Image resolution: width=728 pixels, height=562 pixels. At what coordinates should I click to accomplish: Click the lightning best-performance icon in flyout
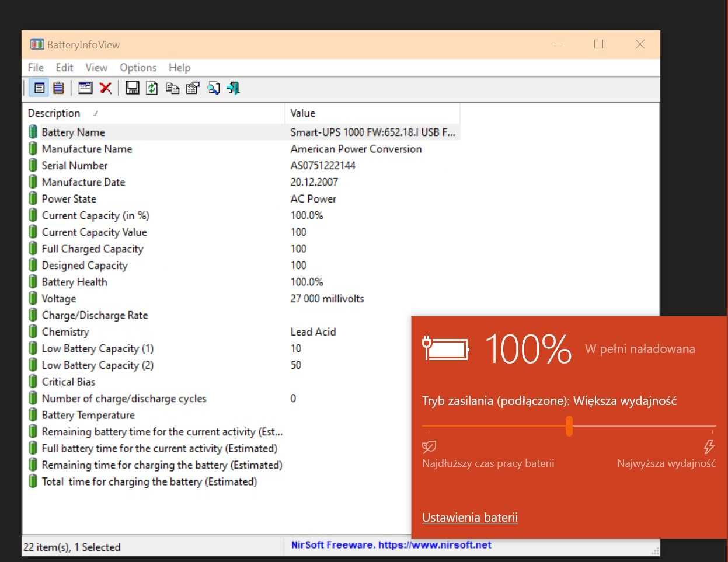(709, 447)
